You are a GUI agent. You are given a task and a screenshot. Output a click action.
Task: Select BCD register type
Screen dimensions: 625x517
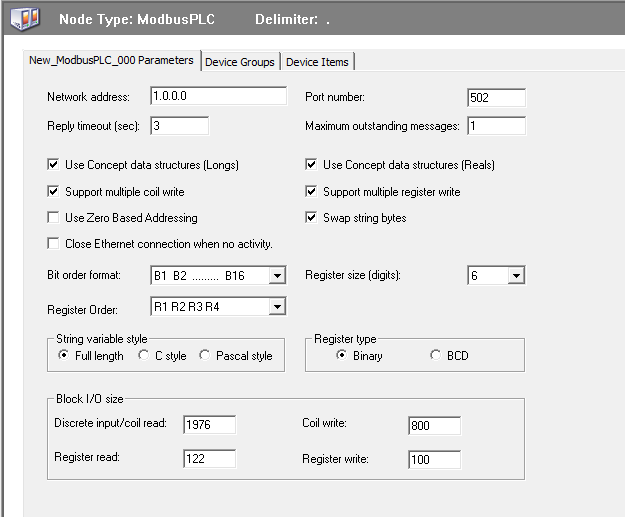(x=435, y=356)
